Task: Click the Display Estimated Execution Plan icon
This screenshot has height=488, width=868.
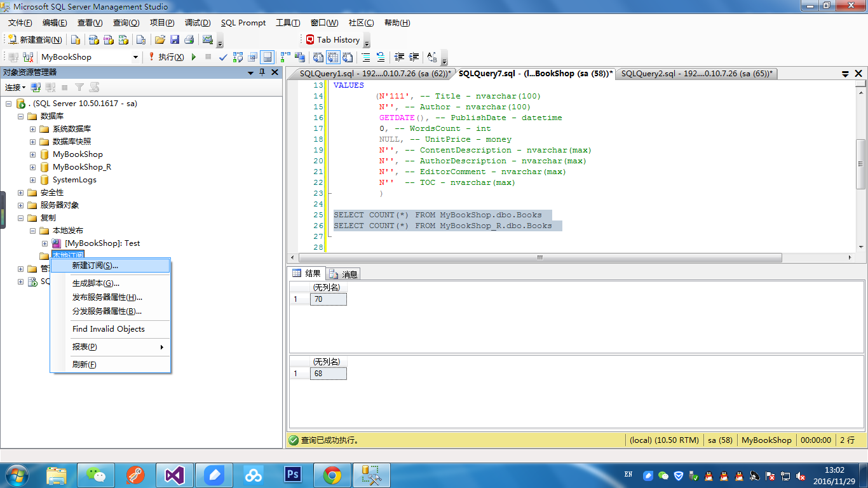Action: (238, 57)
